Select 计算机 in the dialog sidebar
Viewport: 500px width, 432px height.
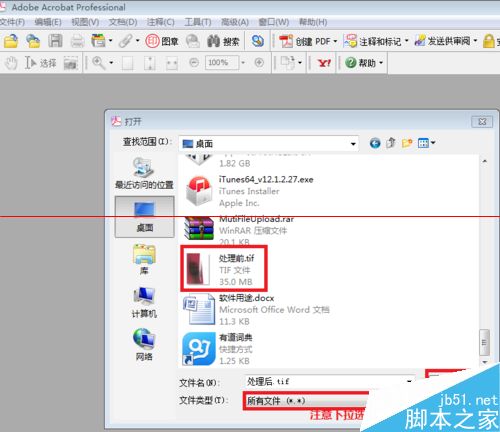pyautogui.click(x=144, y=302)
